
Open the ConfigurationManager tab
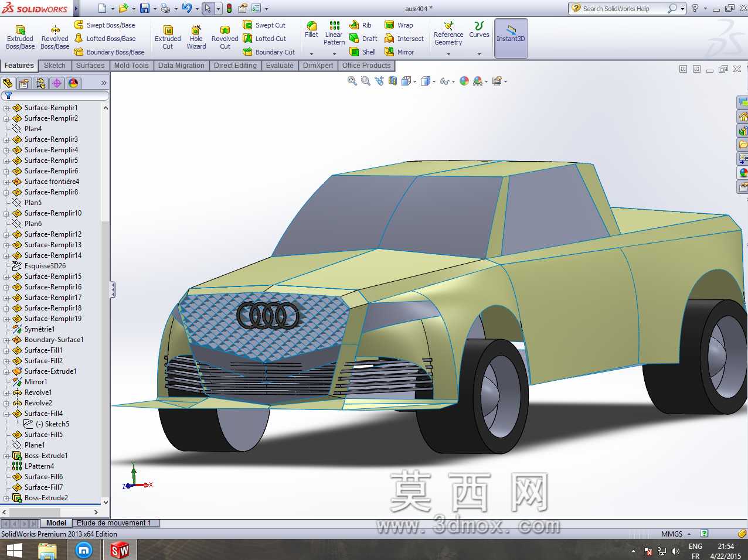tap(40, 83)
